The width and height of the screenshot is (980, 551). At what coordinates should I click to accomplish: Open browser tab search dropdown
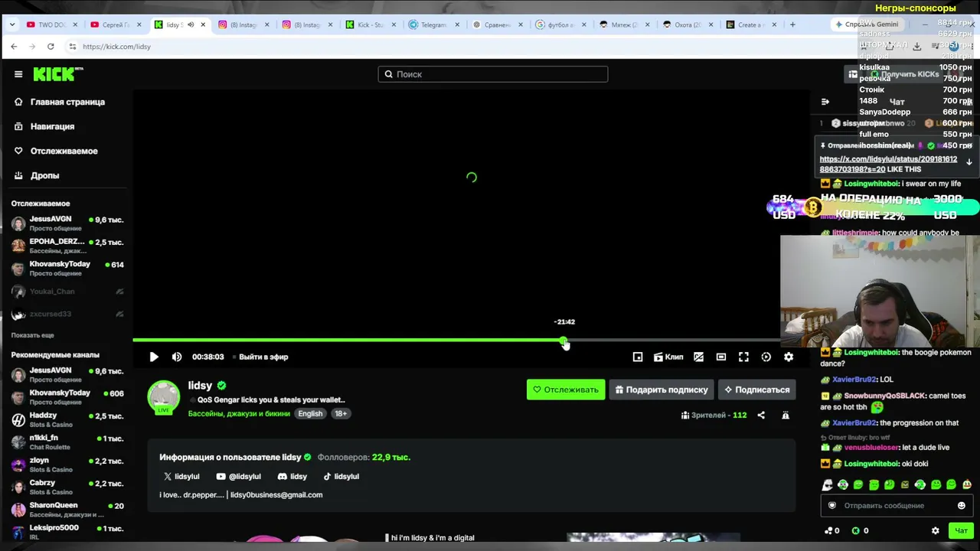pos(12,24)
